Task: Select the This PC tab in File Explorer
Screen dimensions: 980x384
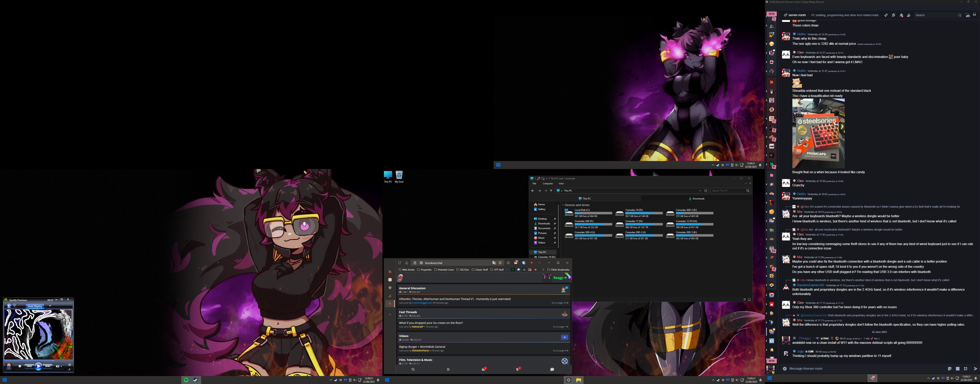Action: pyautogui.click(x=585, y=198)
